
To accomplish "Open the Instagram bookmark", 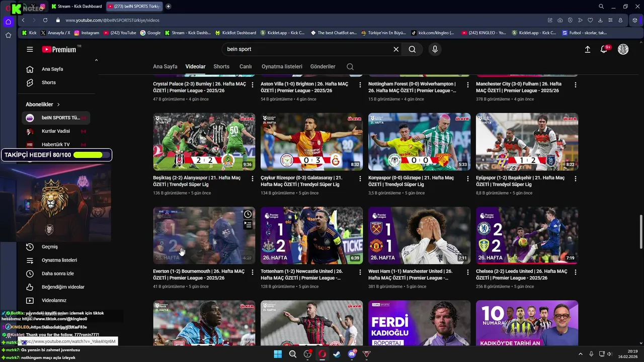I will 87,33.
